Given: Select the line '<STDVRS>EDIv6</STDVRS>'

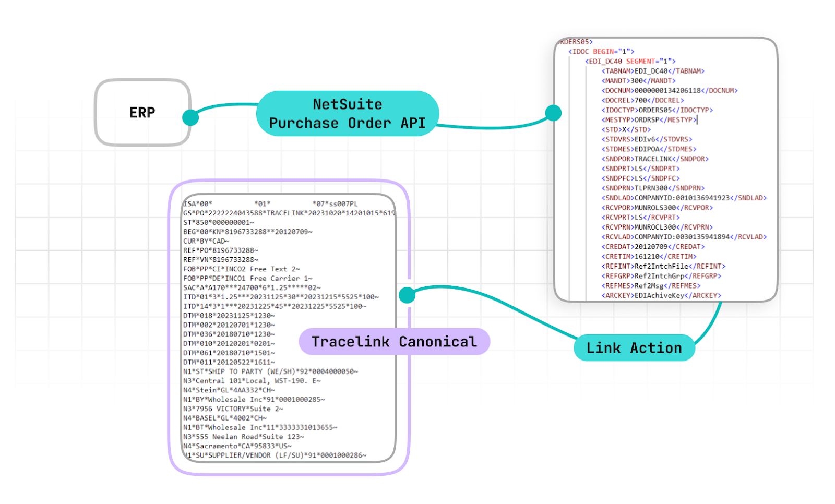Looking at the screenshot, I should tap(647, 139).
